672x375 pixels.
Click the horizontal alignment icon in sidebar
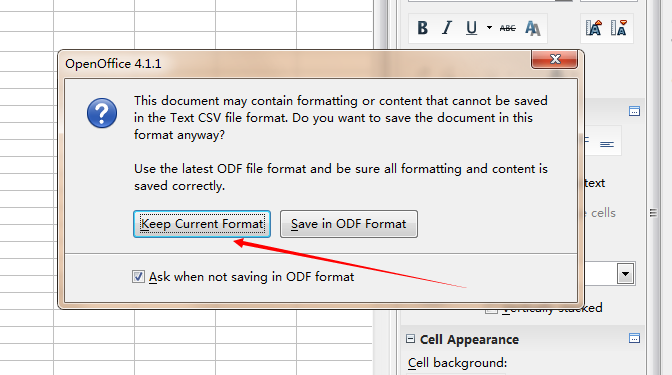coord(607,144)
